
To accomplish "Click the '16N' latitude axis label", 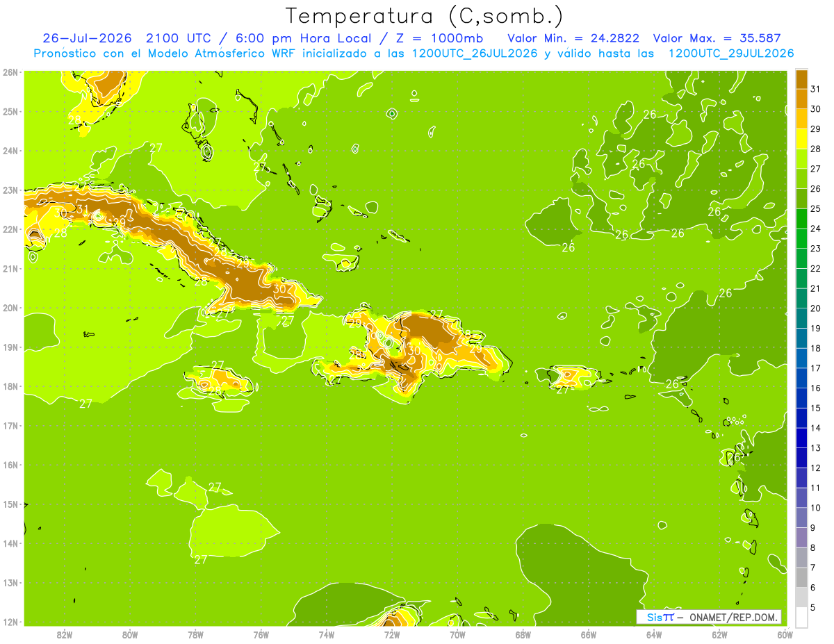I will 10,465.
